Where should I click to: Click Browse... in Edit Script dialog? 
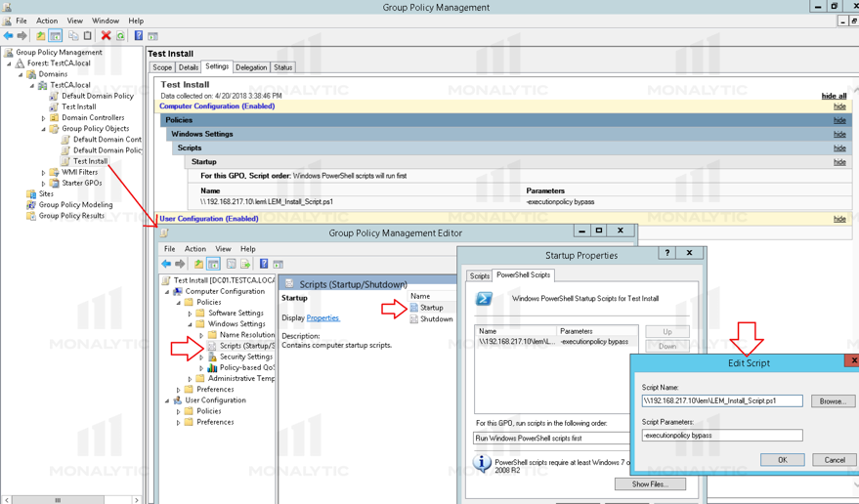(x=833, y=401)
